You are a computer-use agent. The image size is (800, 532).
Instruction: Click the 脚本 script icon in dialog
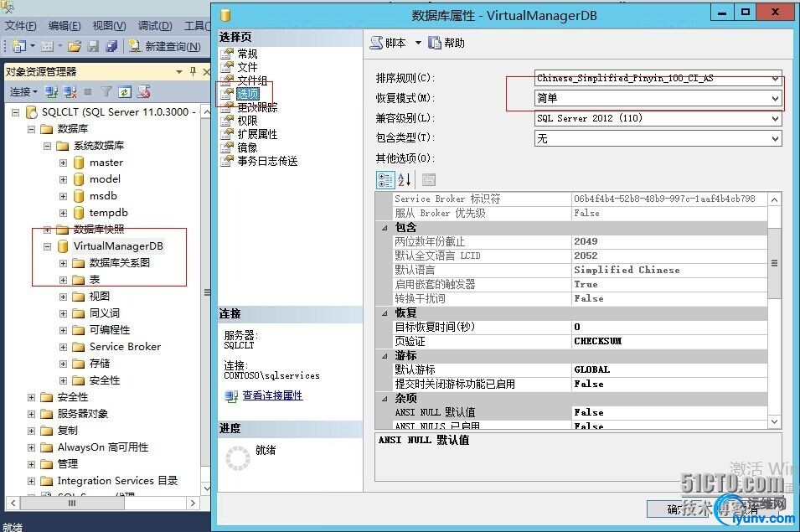pos(376,43)
